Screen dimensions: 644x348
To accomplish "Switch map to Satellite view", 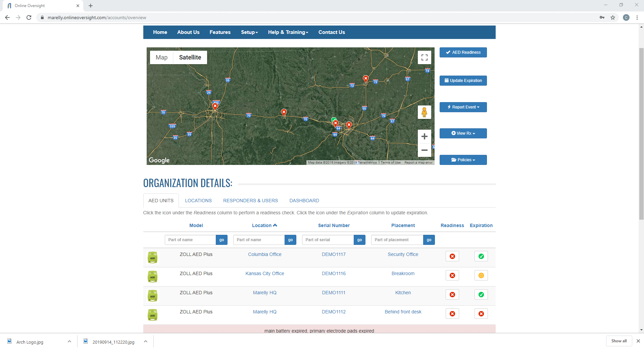I will click(190, 57).
